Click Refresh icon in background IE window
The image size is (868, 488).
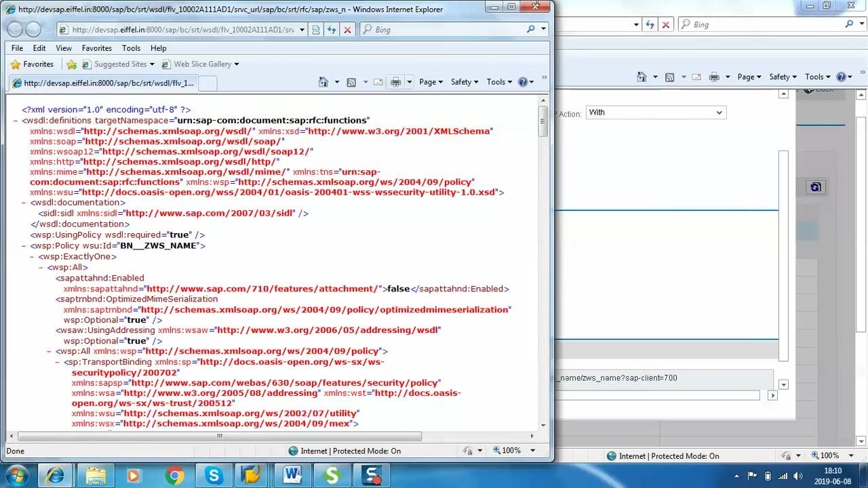click(x=650, y=24)
